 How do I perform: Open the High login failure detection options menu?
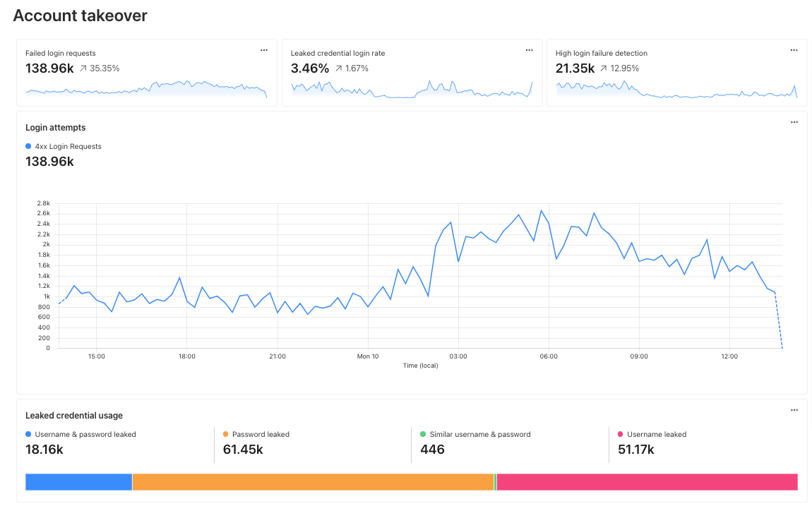coord(794,50)
